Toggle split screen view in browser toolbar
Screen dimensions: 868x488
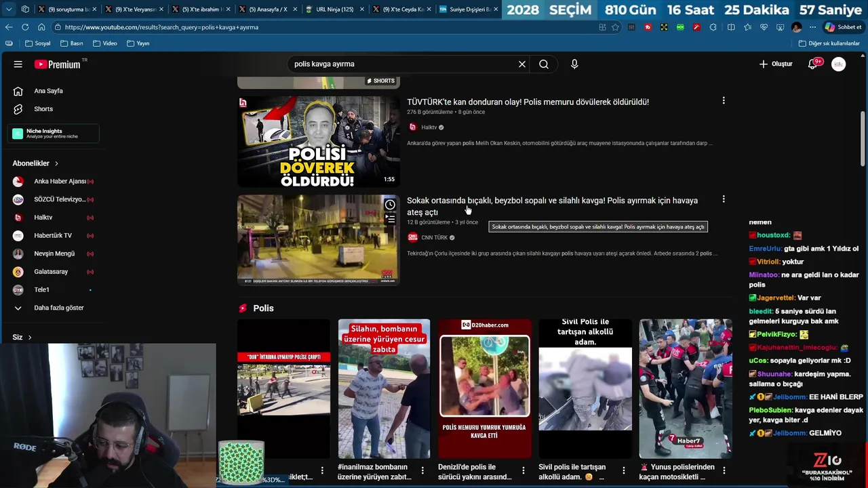pyautogui.click(x=731, y=27)
